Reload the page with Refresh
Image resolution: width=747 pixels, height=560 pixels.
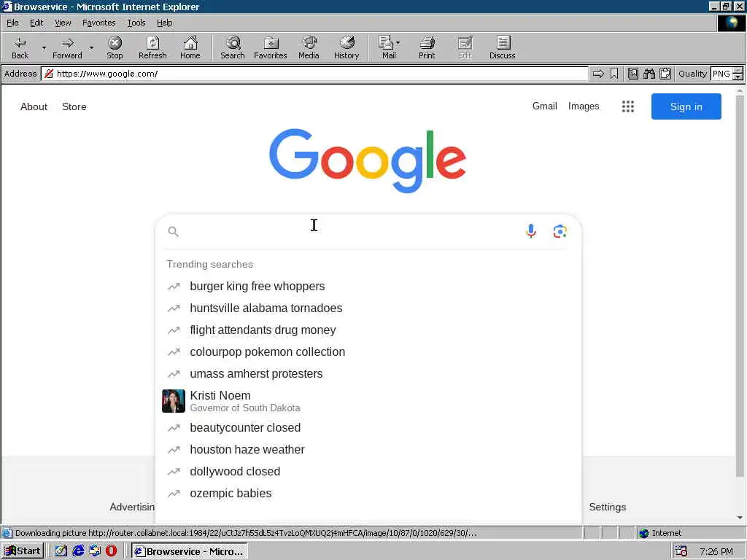point(152,47)
